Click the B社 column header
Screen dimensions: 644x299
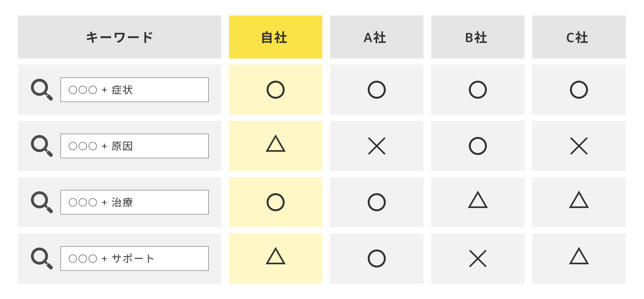tap(478, 37)
